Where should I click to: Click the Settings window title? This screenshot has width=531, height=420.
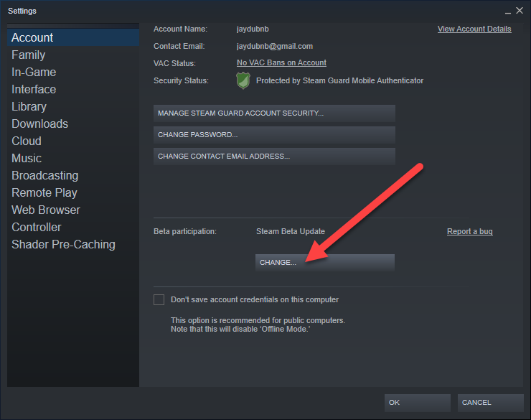tap(22, 11)
